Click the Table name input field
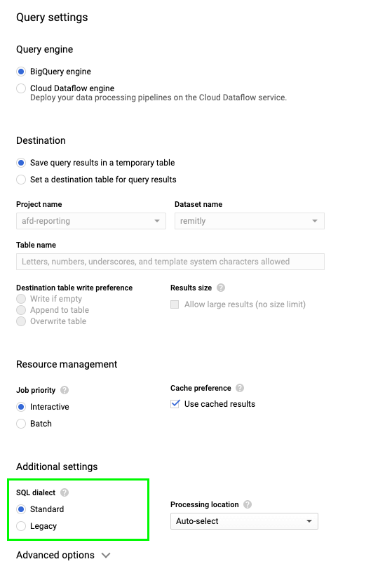The image size is (392, 571). (x=170, y=262)
